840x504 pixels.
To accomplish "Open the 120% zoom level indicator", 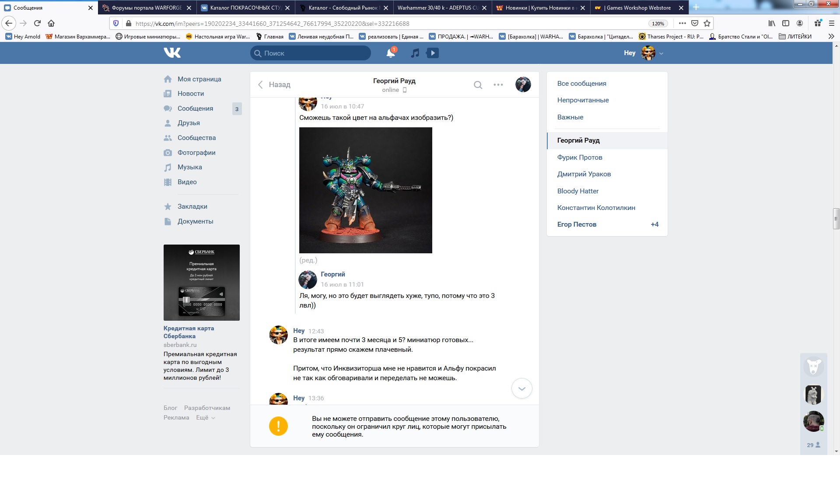I will coord(658,24).
